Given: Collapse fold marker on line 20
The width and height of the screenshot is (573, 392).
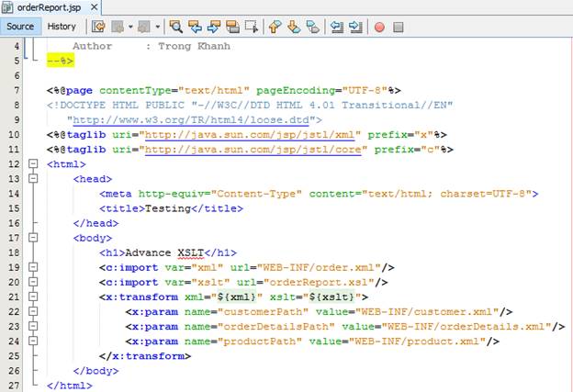Looking at the screenshot, I should (33, 282).
